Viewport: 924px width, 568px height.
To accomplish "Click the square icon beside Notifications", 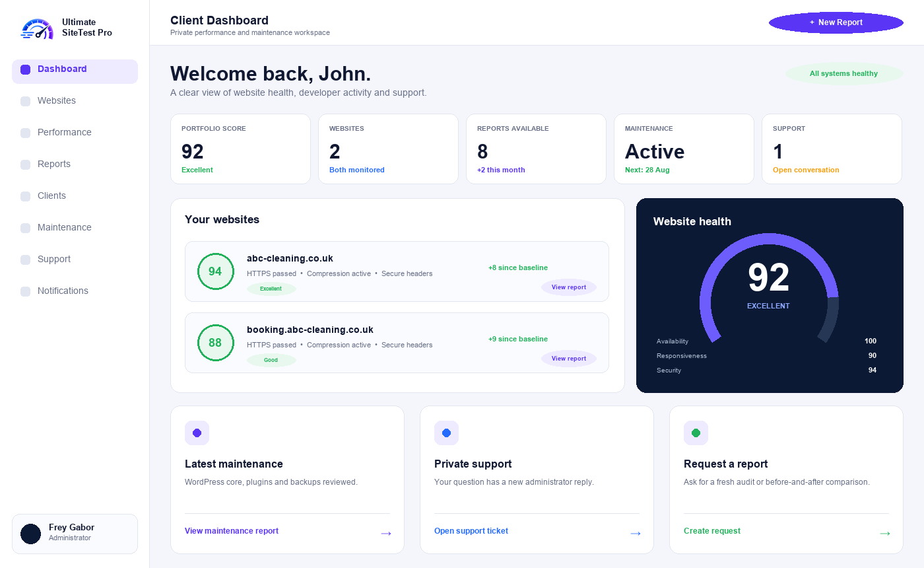I will click(25, 291).
